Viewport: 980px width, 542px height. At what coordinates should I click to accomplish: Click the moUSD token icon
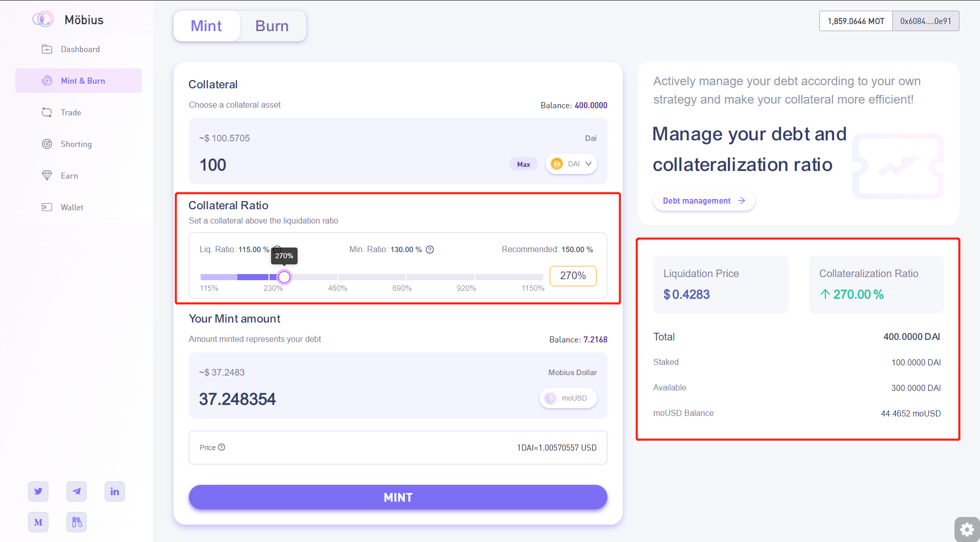pos(551,398)
